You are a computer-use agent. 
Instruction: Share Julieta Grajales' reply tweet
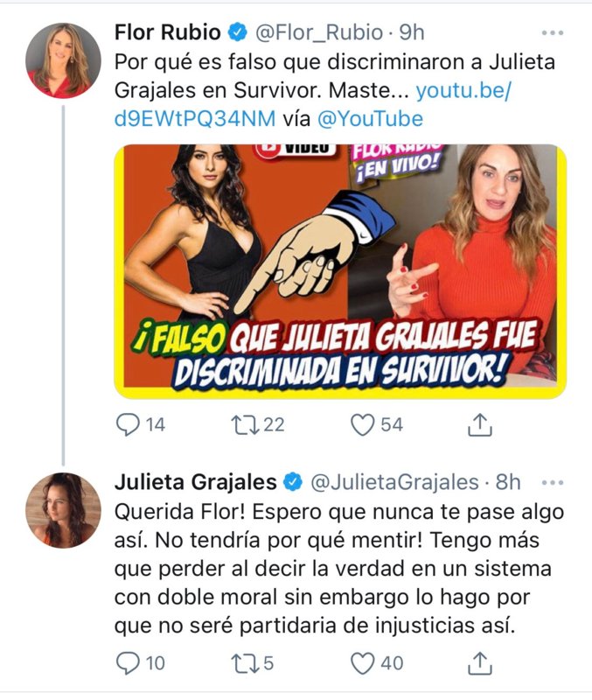point(479,663)
